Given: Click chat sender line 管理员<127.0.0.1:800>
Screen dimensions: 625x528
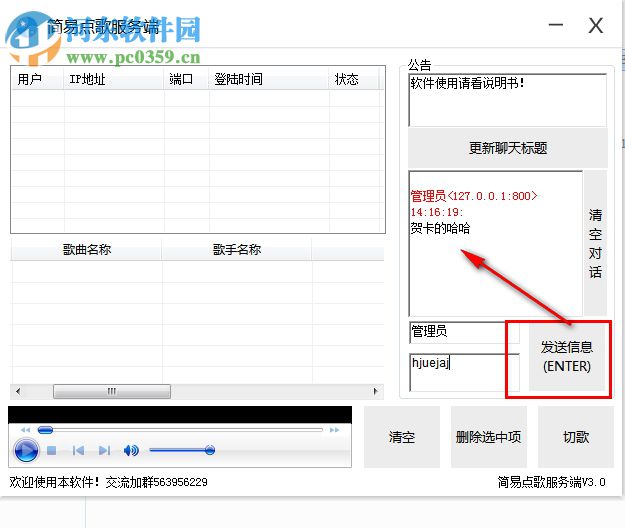Looking at the screenshot, I should [474, 196].
